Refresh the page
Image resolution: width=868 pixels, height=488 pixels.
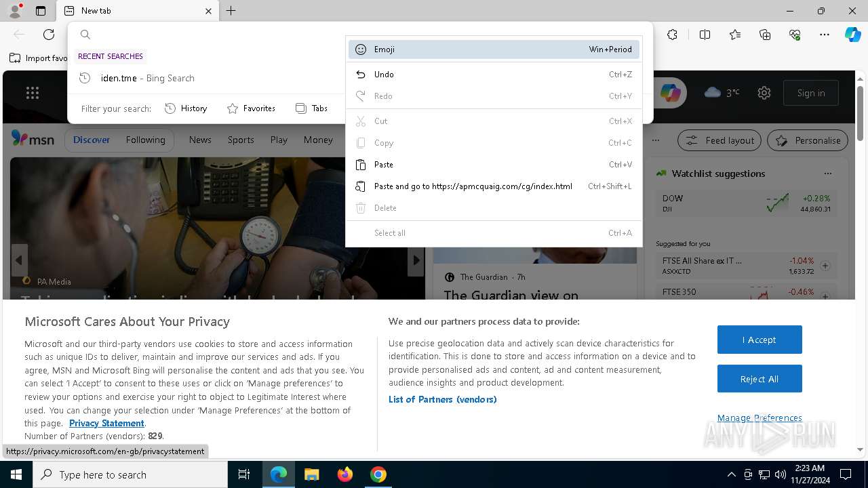49,35
